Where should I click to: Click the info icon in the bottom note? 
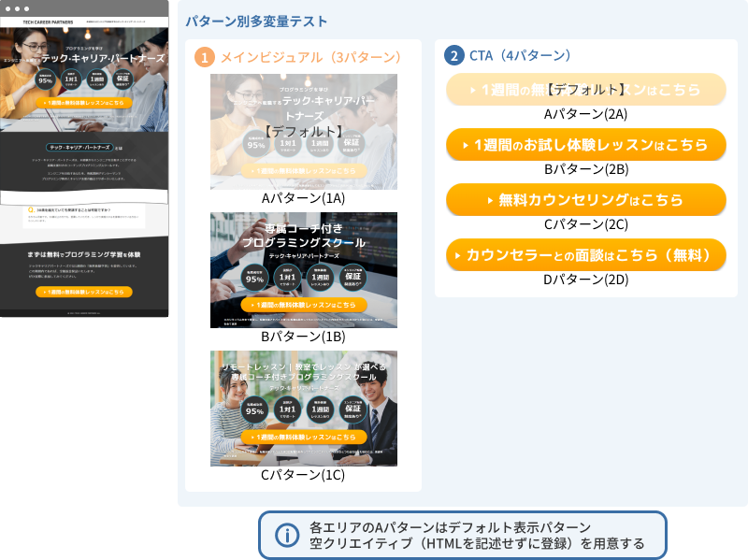click(287, 535)
